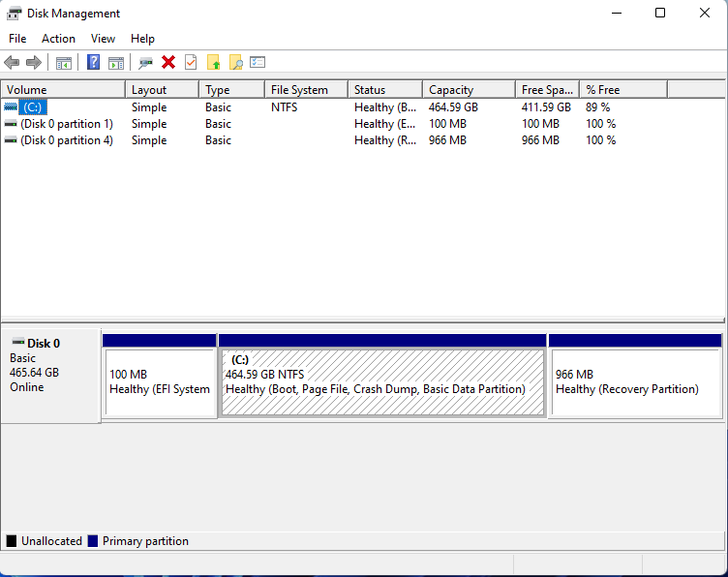
Task: Click the Forward arrow toolbar icon
Action: pos(34,62)
